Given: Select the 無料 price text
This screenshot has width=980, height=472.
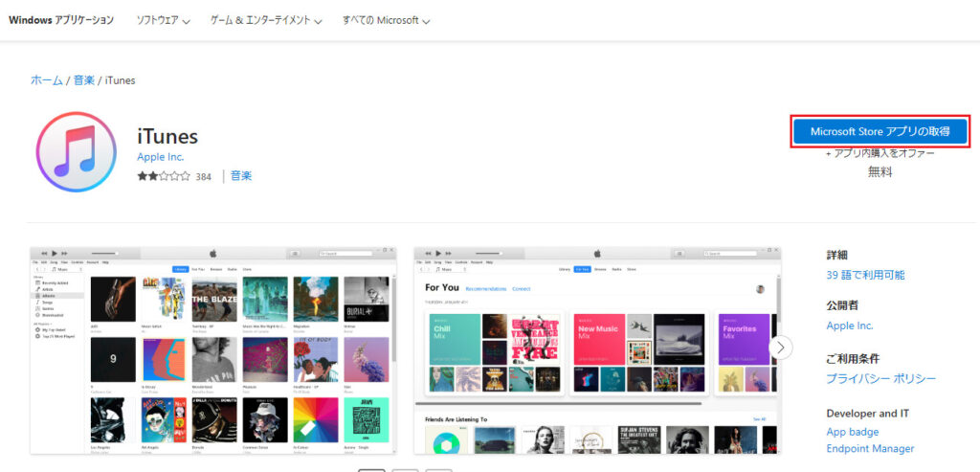Looking at the screenshot, I should pos(880,172).
